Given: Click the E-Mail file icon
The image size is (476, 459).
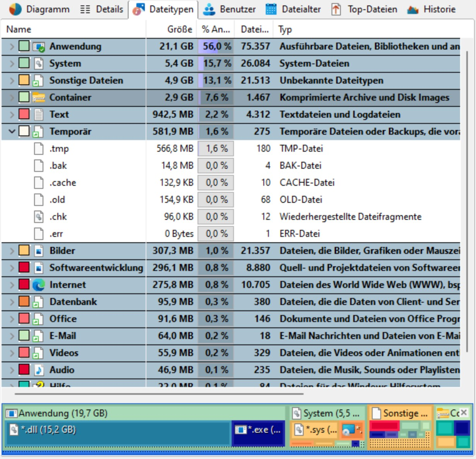Looking at the screenshot, I should pos(39,336).
